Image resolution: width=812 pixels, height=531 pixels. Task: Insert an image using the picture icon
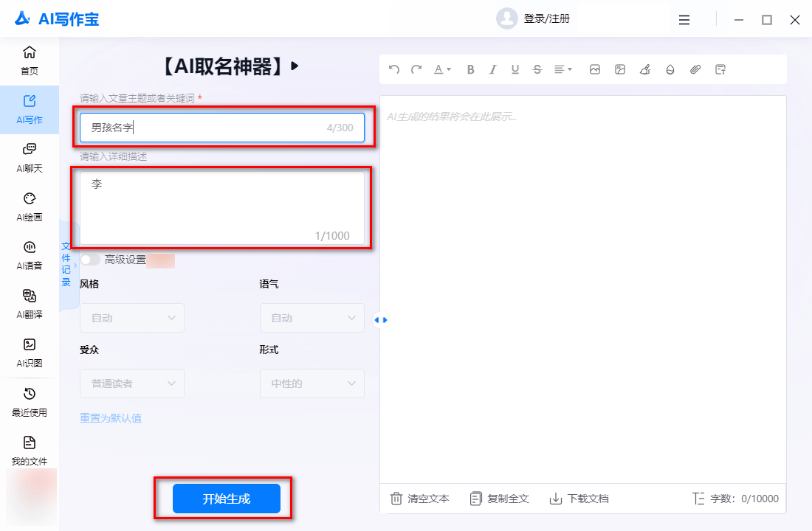click(595, 69)
